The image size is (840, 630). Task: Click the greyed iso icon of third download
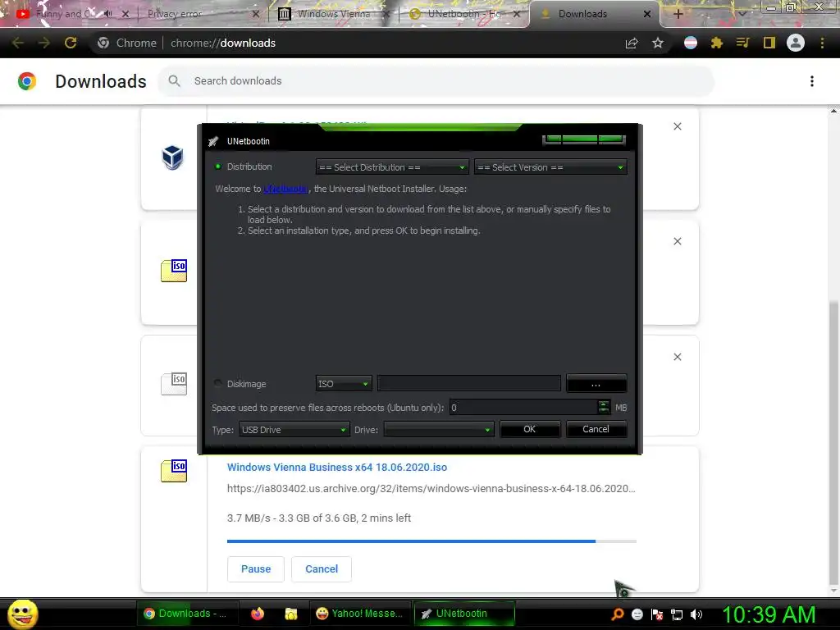[174, 384]
